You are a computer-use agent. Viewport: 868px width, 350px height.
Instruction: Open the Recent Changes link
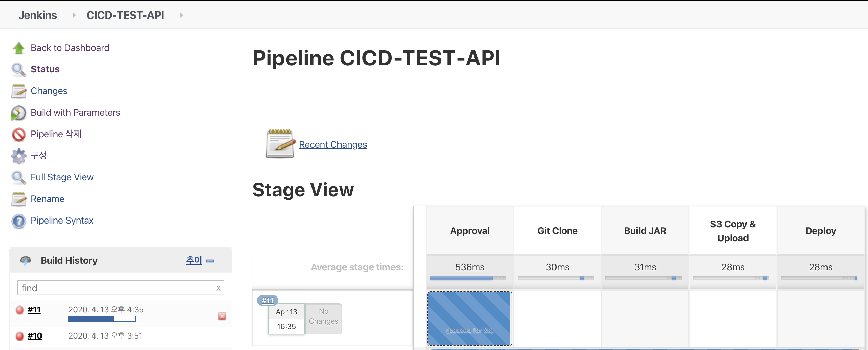pyautogui.click(x=333, y=144)
